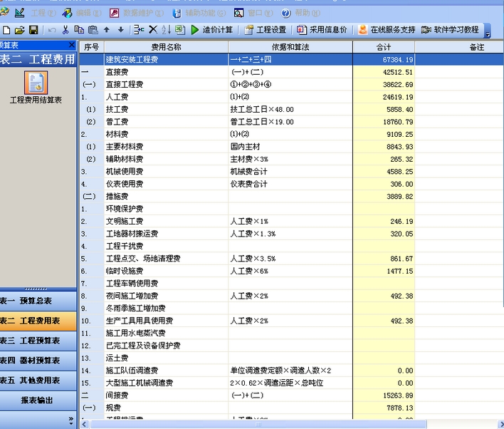Viewport: 504px width, 429px height.
Task: Select the 生产工具用具使用费 cell
Action: (x=166, y=321)
